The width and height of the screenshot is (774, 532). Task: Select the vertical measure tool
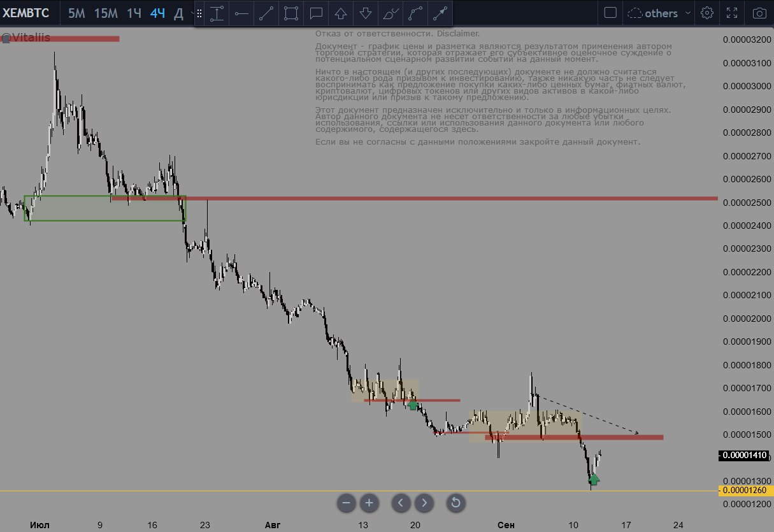(x=217, y=13)
